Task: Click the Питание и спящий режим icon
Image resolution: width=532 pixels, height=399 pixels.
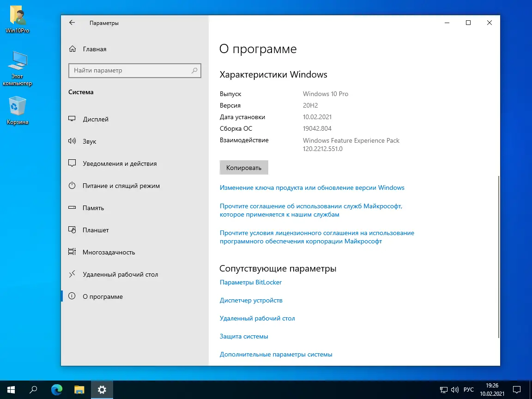Action: tap(72, 186)
